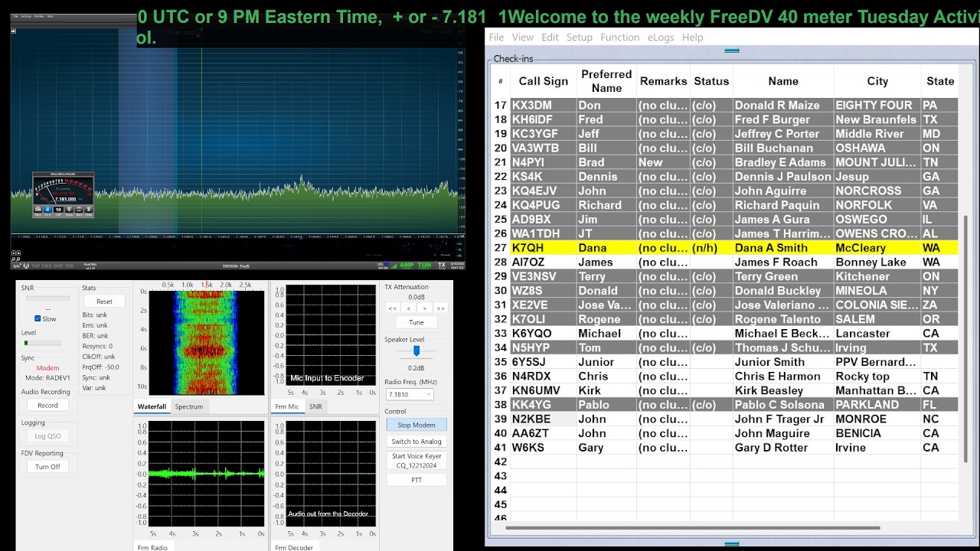Viewport: 980px width, 551px height.
Task: Select the SNR plot tab
Action: [x=315, y=406]
